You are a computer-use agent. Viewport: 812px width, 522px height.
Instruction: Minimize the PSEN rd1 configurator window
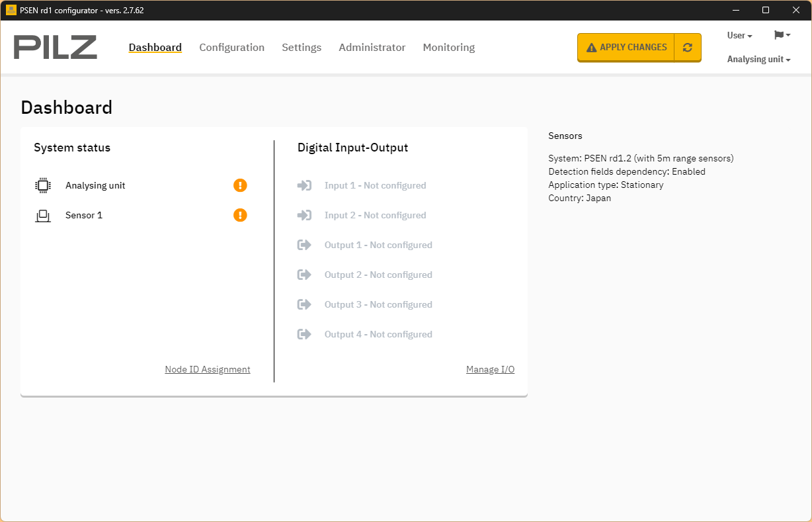[x=736, y=10]
